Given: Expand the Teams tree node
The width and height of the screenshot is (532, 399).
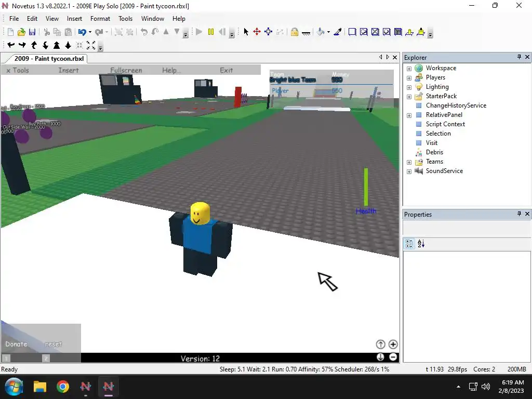Looking at the screenshot, I should coord(409,162).
